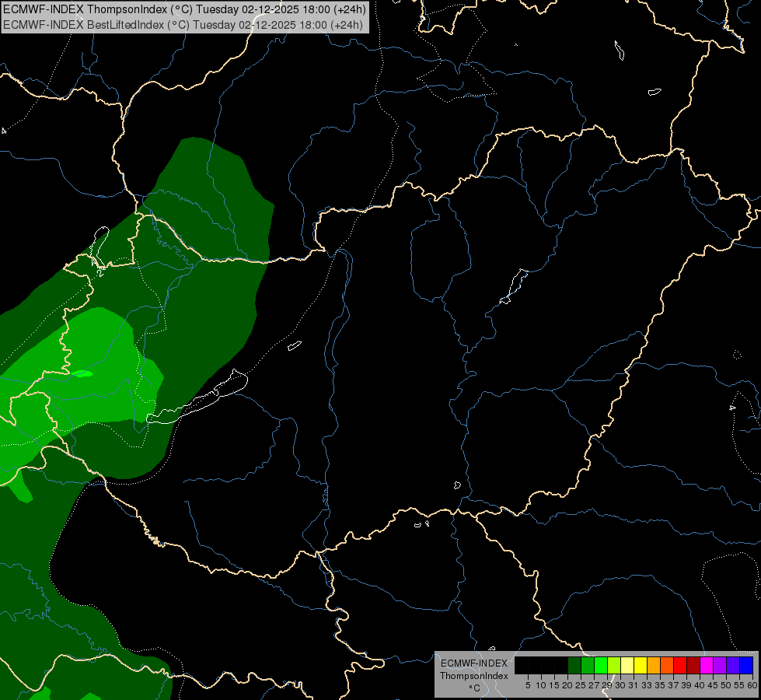The image size is (761, 700).
Task: Click the legend tick value 35
Action: coord(660,685)
